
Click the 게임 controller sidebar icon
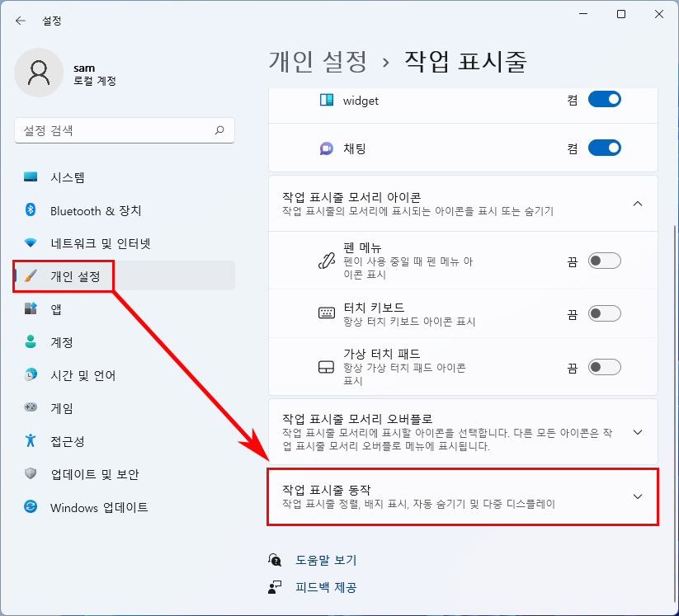tap(31, 407)
